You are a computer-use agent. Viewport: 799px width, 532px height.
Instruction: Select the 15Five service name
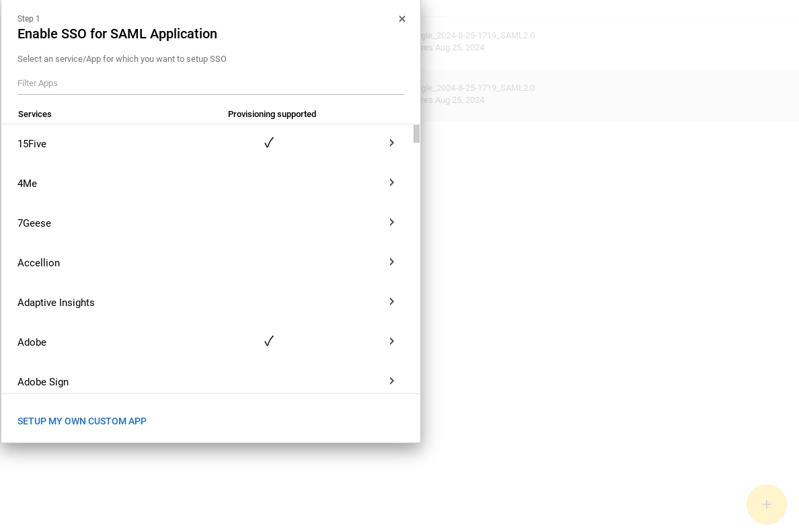32,144
